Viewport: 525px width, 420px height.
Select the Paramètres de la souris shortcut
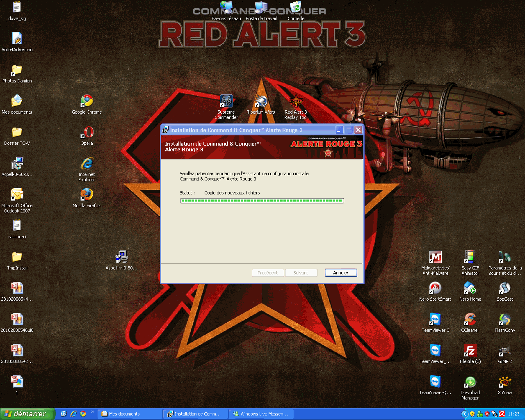[505, 263]
